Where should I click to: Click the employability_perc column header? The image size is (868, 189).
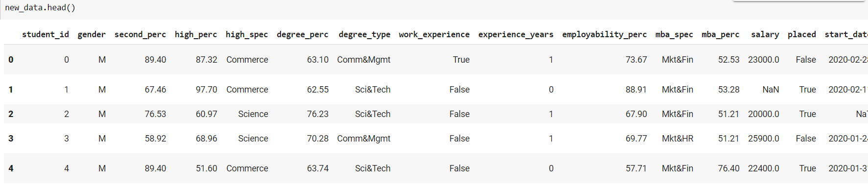(x=604, y=34)
